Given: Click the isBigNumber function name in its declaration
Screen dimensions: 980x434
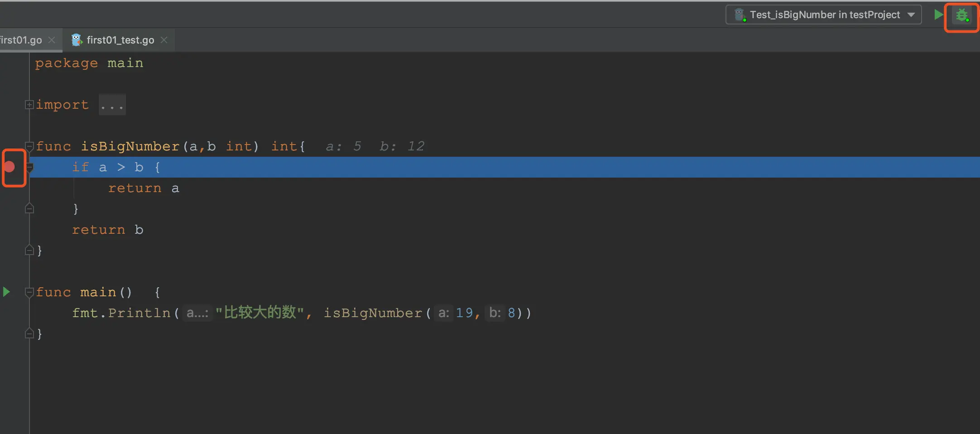Looking at the screenshot, I should 130,146.
